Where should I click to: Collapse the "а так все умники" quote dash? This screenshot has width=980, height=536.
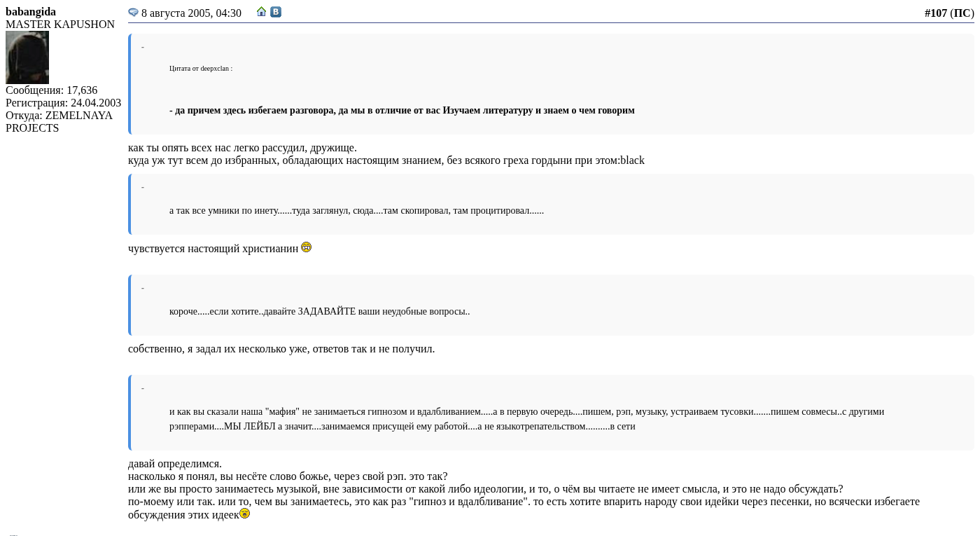click(x=143, y=187)
